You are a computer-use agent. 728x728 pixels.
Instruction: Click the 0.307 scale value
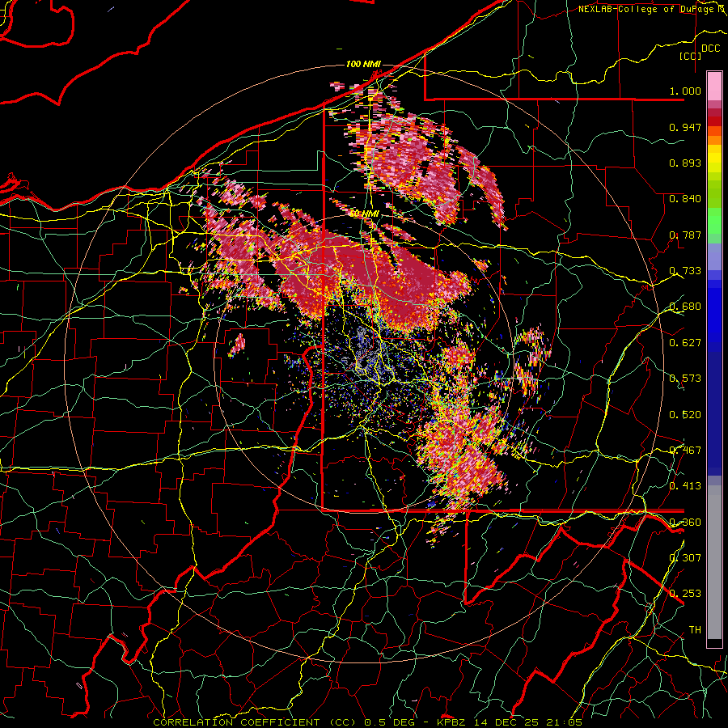click(685, 558)
